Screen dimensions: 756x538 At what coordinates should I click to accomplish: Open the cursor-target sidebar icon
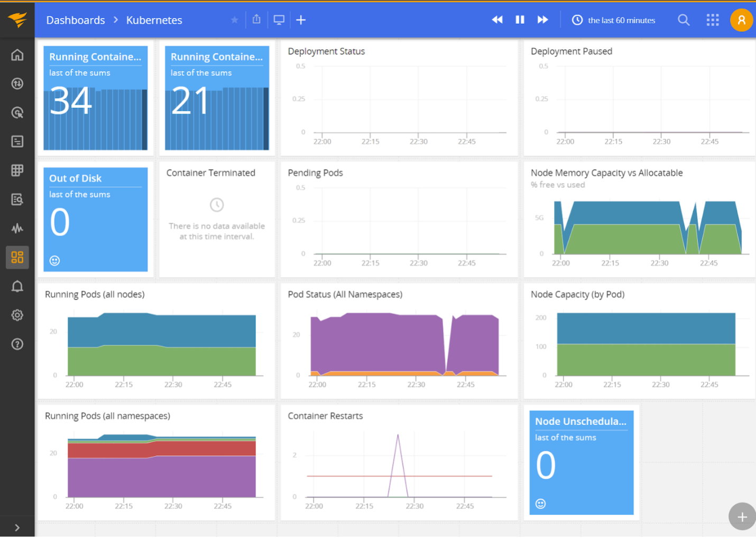(17, 113)
